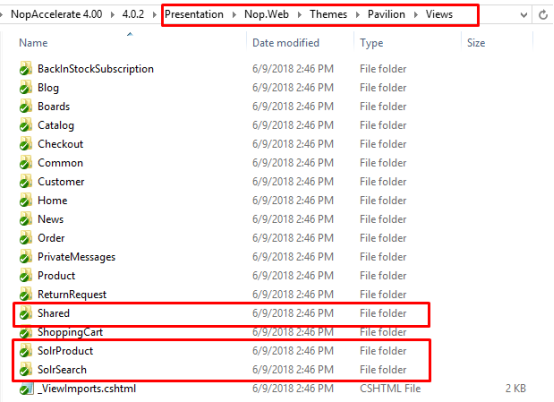Select the PrivateMessages folder name
Image resolution: width=554 pixels, height=402 pixels.
pyautogui.click(x=76, y=257)
